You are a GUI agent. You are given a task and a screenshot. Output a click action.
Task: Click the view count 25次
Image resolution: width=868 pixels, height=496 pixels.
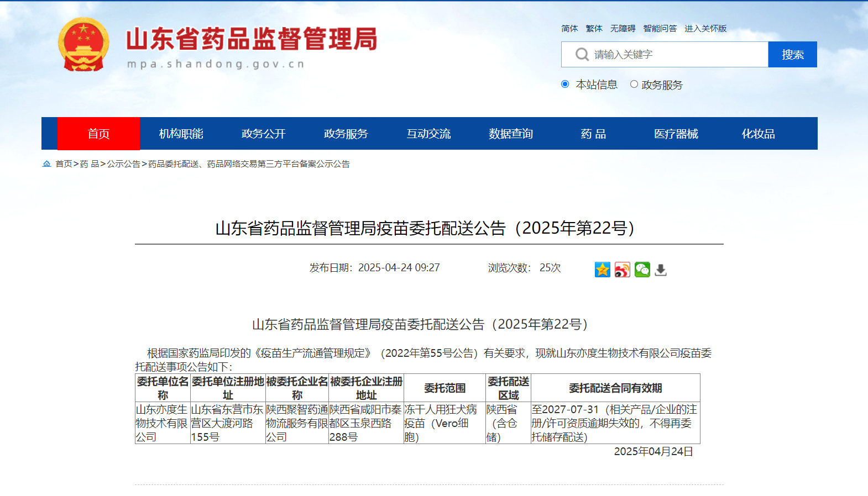click(x=550, y=267)
